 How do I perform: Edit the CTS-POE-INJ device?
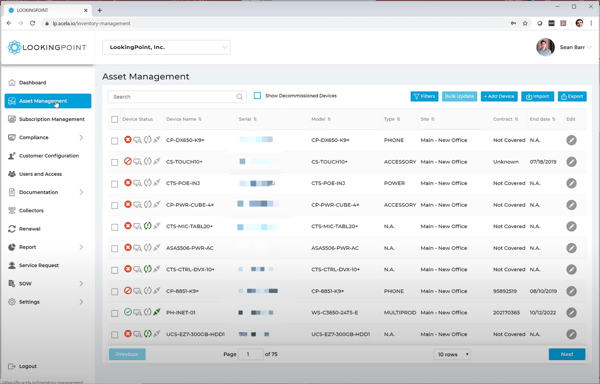click(x=571, y=183)
